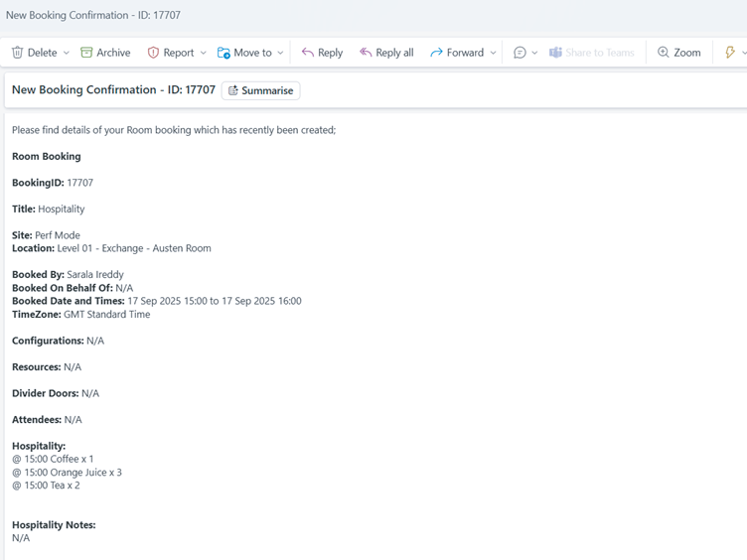
Task: Forward this email message
Action: [x=457, y=53]
